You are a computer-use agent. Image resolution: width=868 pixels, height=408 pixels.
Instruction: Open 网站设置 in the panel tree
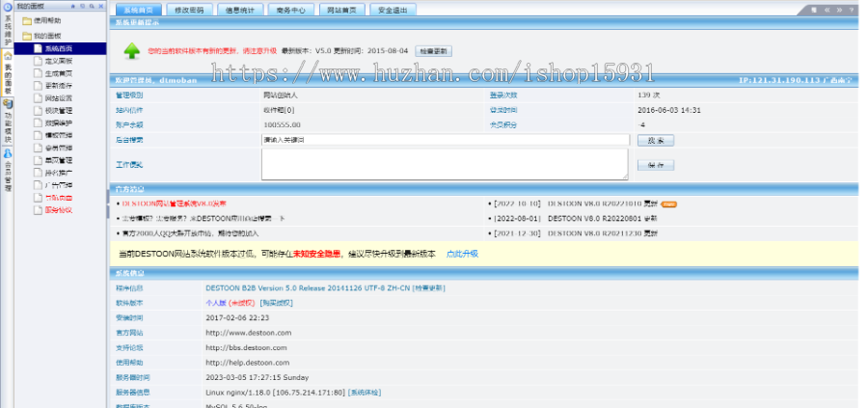click(x=59, y=98)
